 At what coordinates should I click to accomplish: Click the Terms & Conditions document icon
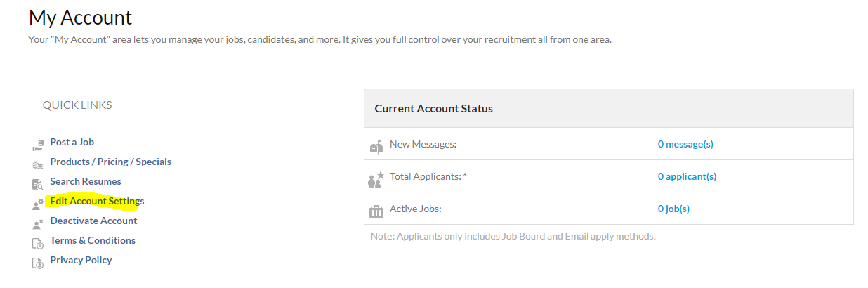pos(38,244)
